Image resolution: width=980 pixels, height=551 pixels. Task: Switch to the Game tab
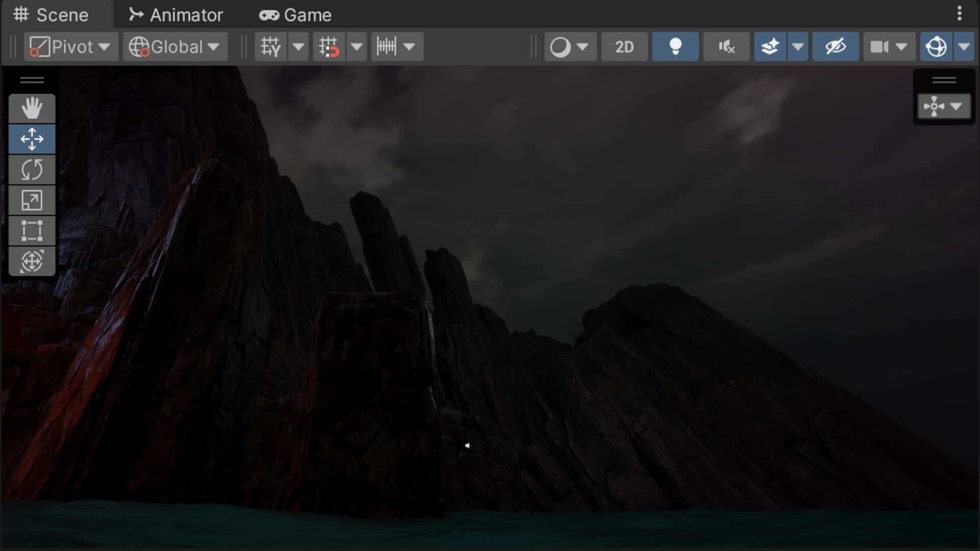pos(296,15)
